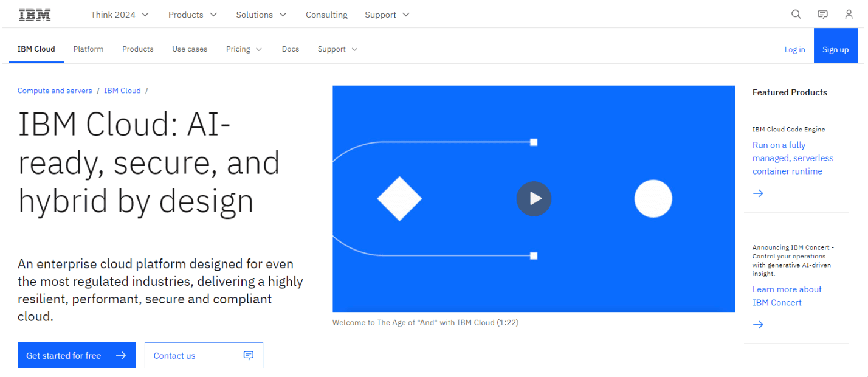Expand the top Products dropdown
Viewport: 868px width, 377px height.
(x=193, y=15)
